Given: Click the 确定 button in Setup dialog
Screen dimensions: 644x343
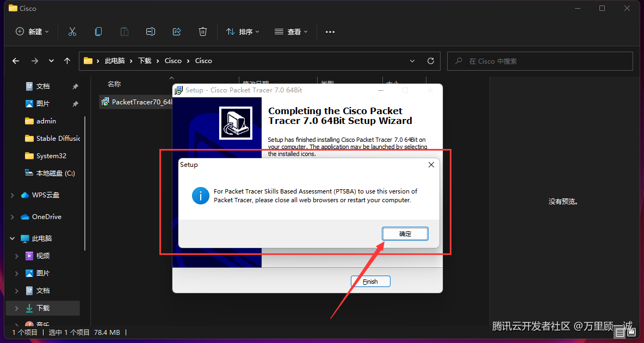Looking at the screenshot, I should click(405, 233).
